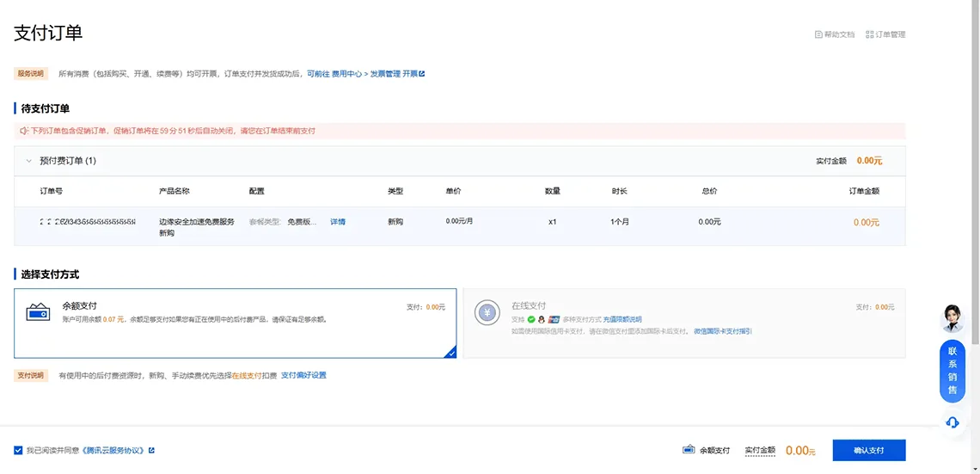Open the 腾讯云服务协议 link

click(x=113, y=450)
